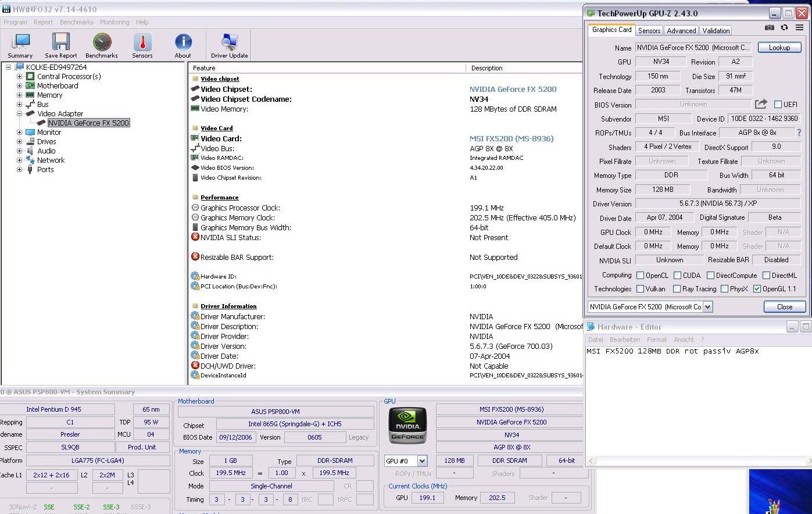The width and height of the screenshot is (812, 514).
Task: Click the BIOS share/export arrow icon
Action: pyautogui.click(x=761, y=104)
